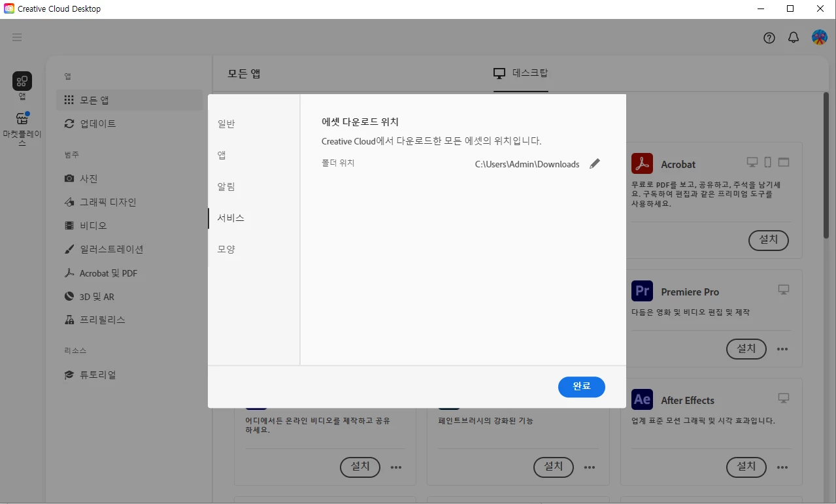Open more options for paintbrush app card
This screenshot has height=504, width=836.
pyautogui.click(x=590, y=467)
